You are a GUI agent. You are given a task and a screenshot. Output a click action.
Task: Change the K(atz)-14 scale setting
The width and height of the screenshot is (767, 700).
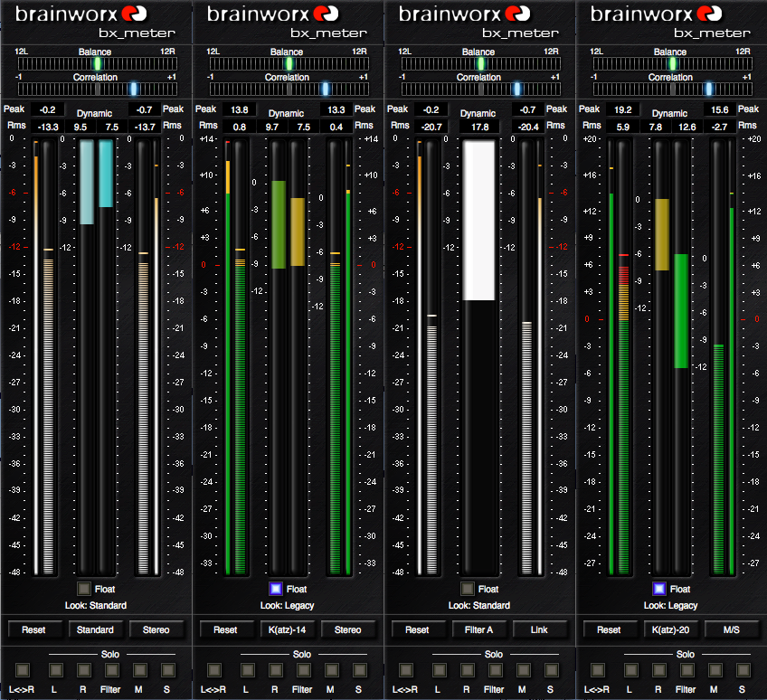pos(287,629)
